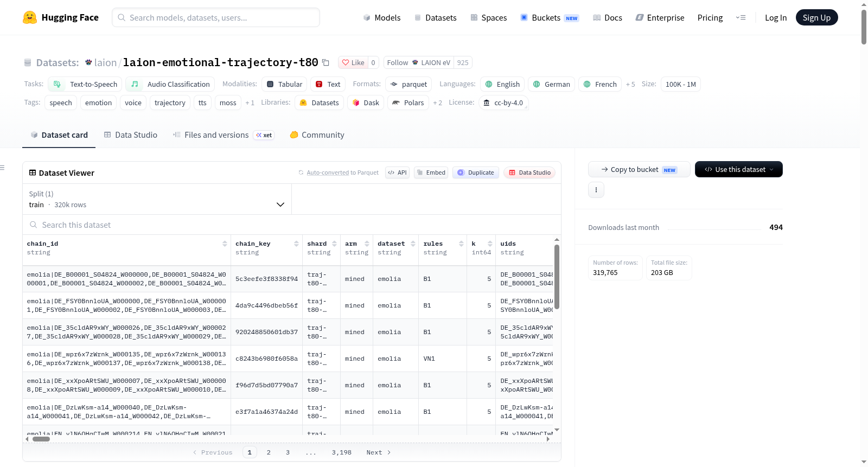
Task: Click the Hugging Face logo icon
Action: 30,17
